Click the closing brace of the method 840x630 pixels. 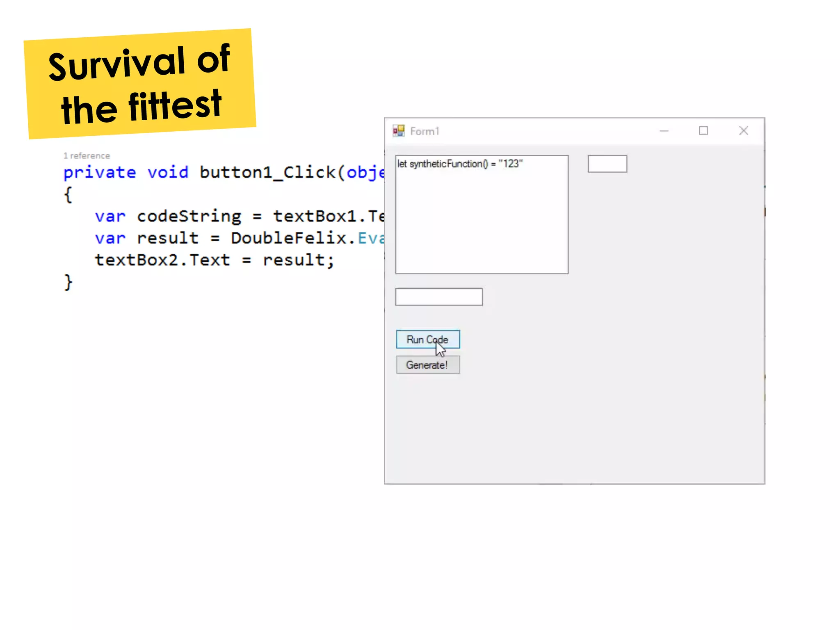coord(68,283)
